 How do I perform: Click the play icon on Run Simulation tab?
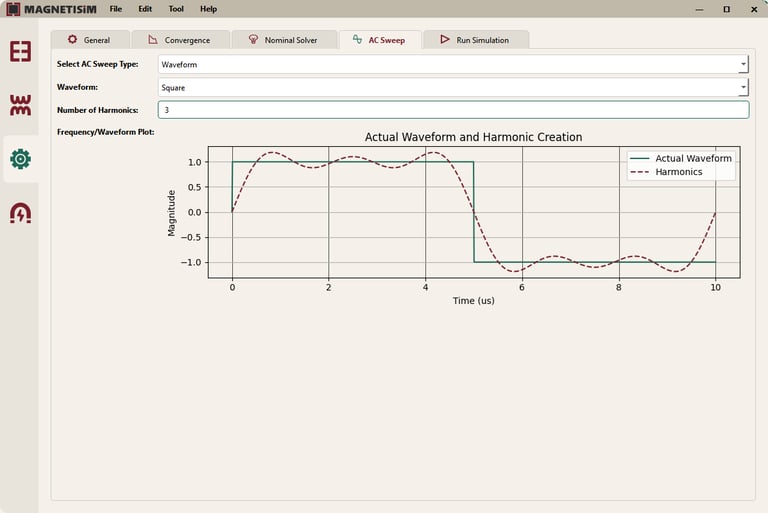coord(445,39)
